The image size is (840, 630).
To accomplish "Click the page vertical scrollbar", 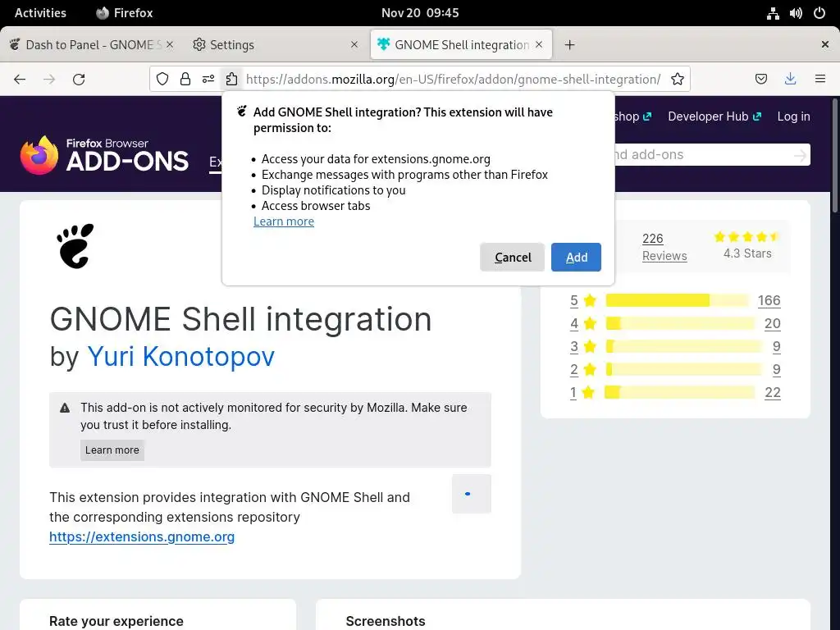I will [x=835, y=155].
